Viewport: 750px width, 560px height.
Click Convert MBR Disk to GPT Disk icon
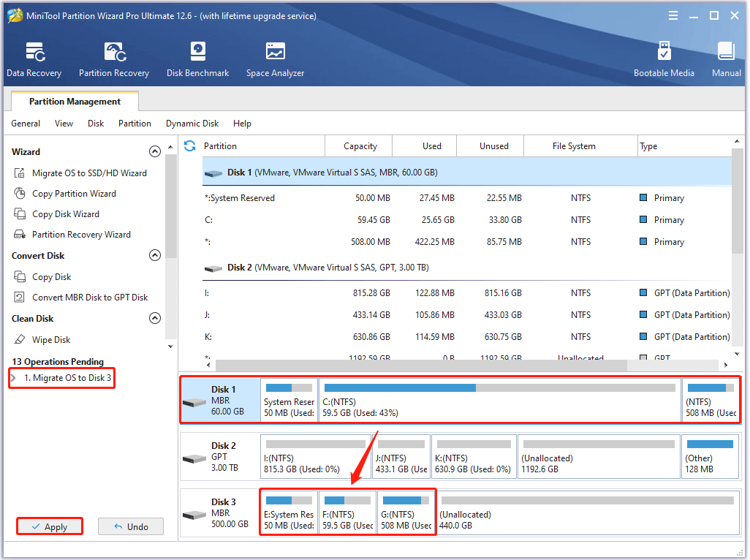(x=20, y=298)
